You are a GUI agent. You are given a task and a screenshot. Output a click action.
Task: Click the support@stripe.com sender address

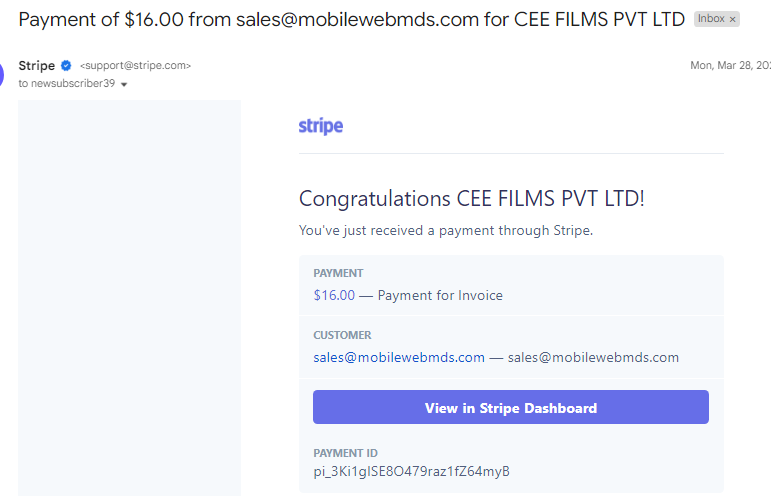pos(135,65)
